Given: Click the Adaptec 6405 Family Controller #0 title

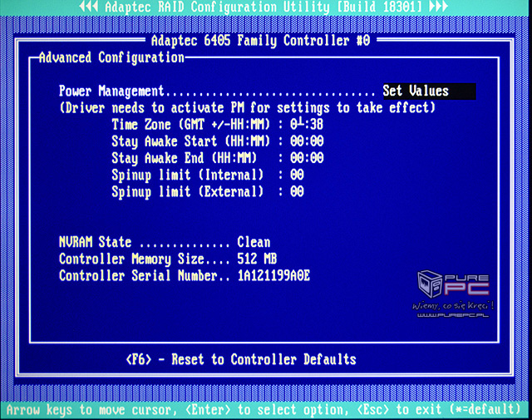Looking at the screenshot, I should pos(260,40).
